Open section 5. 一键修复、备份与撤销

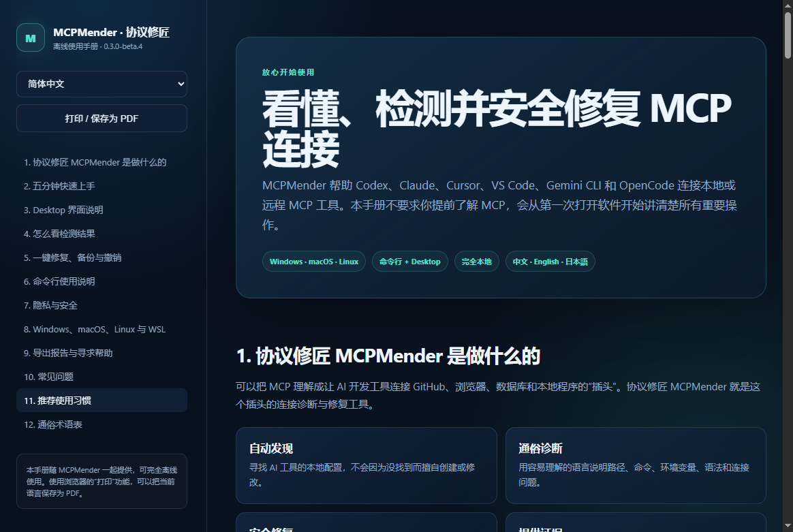(x=102, y=257)
